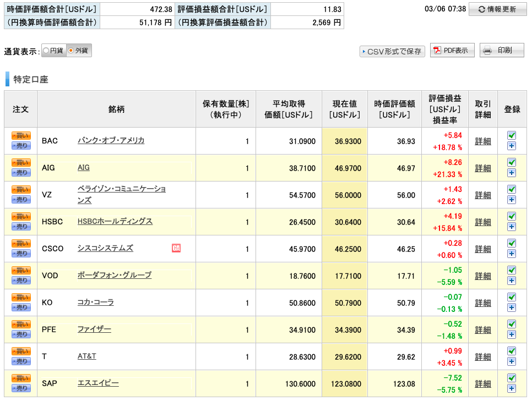
Task: Click the buy button for KO
Action: coord(21,297)
